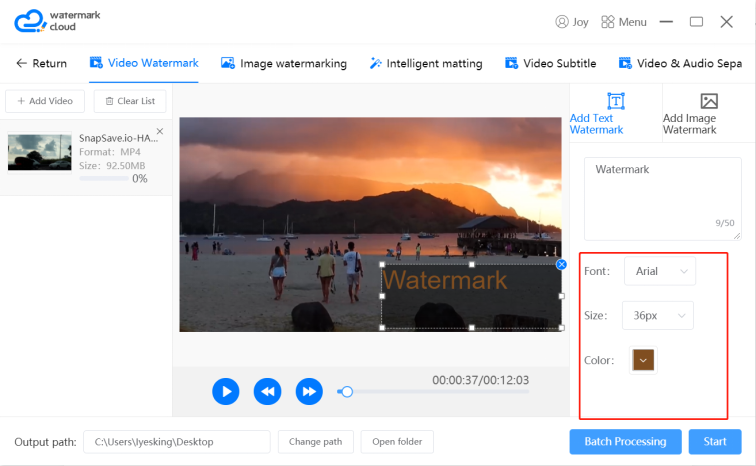Delete the watermark box on the video
The height and width of the screenshot is (466, 756).
561,264
